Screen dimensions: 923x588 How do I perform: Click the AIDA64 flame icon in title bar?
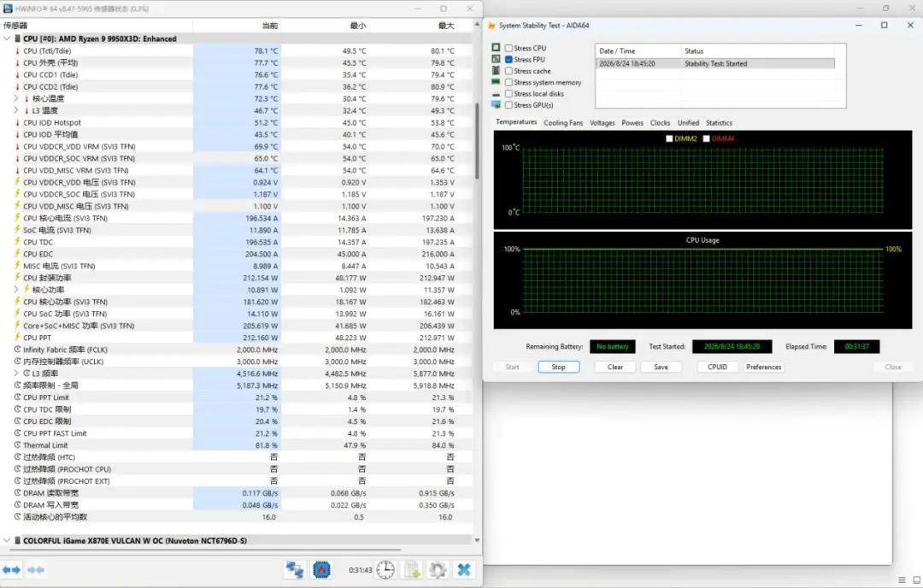[x=491, y=26]
